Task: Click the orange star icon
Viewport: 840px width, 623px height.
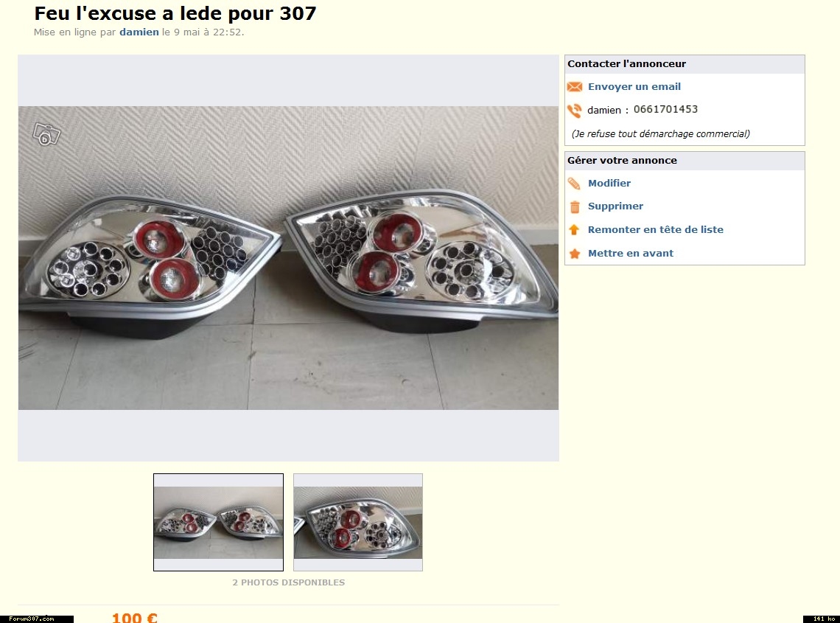Action: click(574, 254)
